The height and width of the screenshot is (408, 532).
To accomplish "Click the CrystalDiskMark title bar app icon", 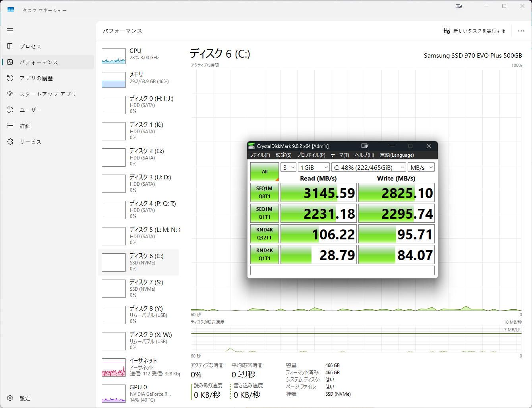I will (251, 146).
